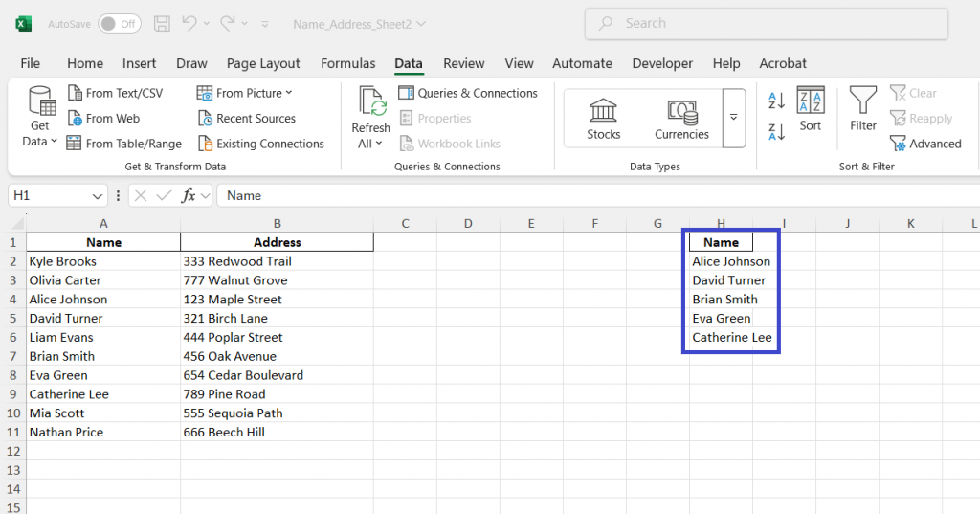Open the Sort dialog
Viewport: 980px width, 514px height.
click(810, 109)
